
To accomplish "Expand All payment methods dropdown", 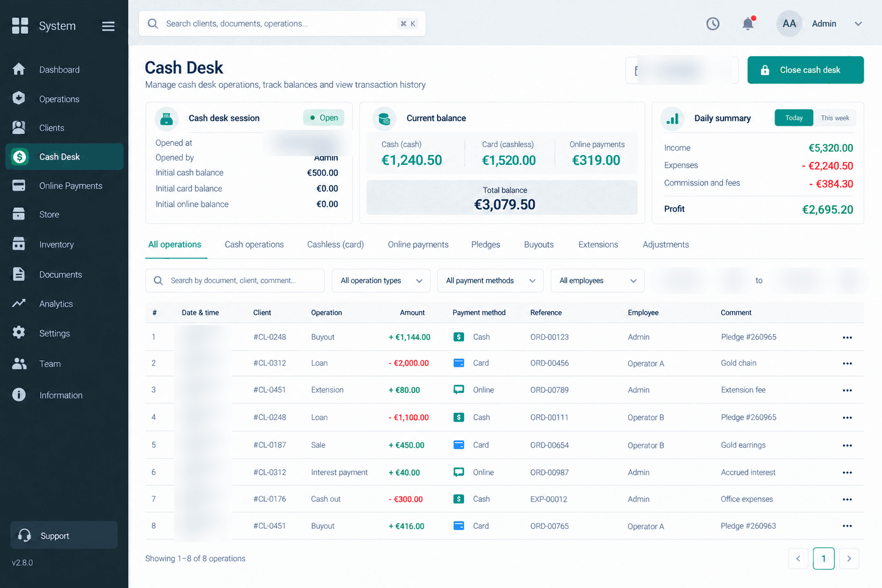I will click(x=490, y=281).
